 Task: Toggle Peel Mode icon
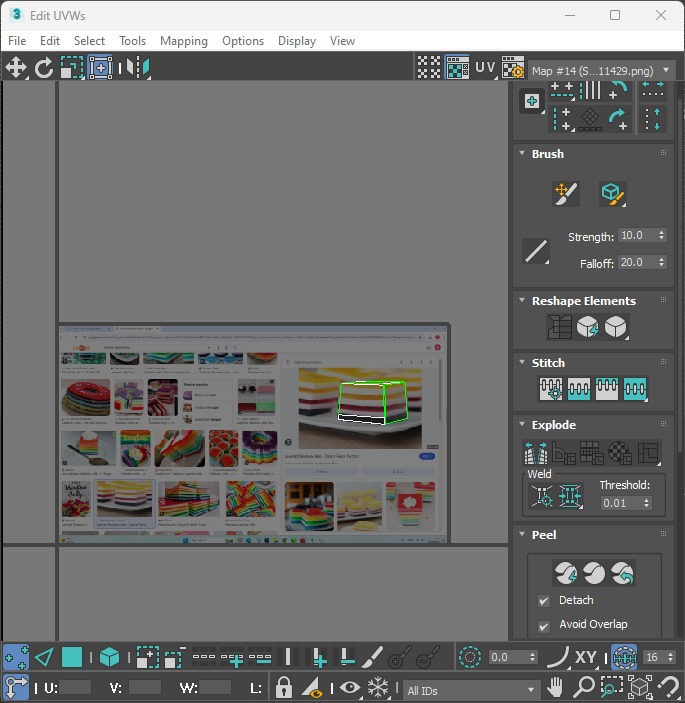point(594,573)
